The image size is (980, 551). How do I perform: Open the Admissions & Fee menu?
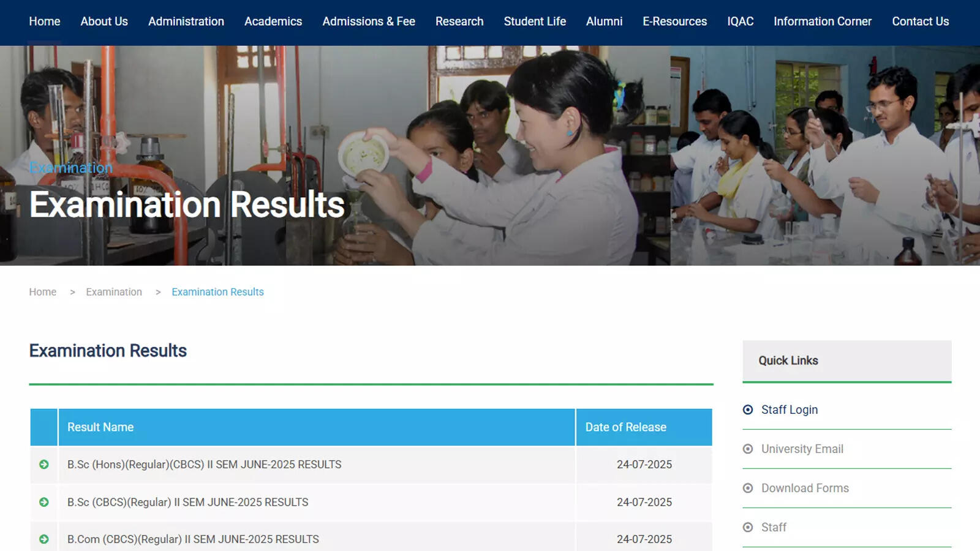click(x=369, y=21)
